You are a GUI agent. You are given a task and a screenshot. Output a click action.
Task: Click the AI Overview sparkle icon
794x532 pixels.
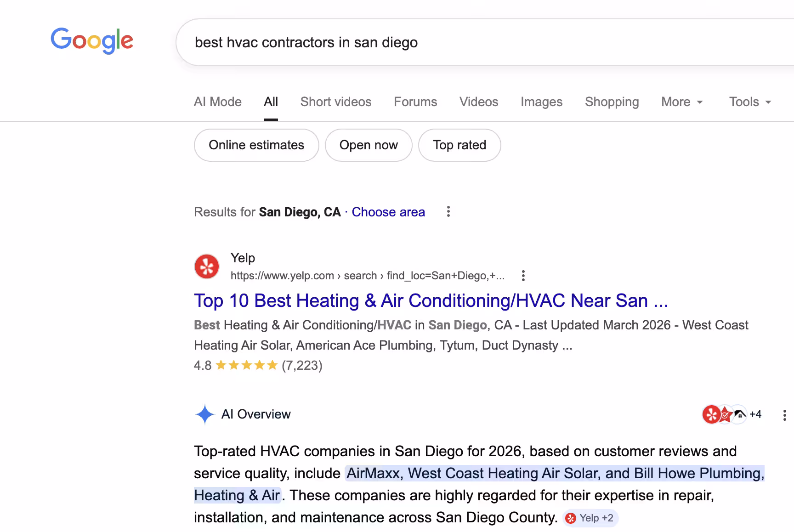pyautogui.click(x=205, y=414)
